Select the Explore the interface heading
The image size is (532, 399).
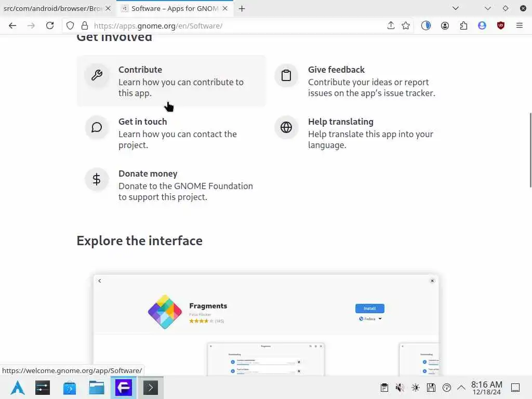pos(139,241)
